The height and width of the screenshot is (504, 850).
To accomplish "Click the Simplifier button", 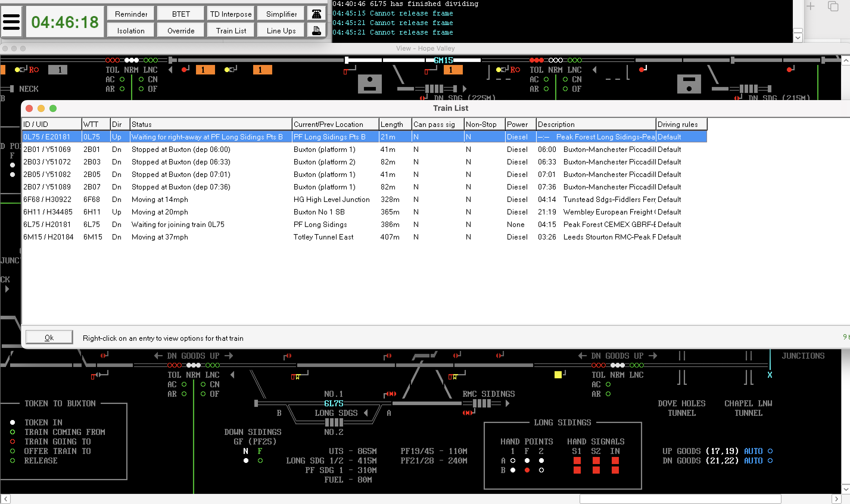I will (x=281, y=14).
